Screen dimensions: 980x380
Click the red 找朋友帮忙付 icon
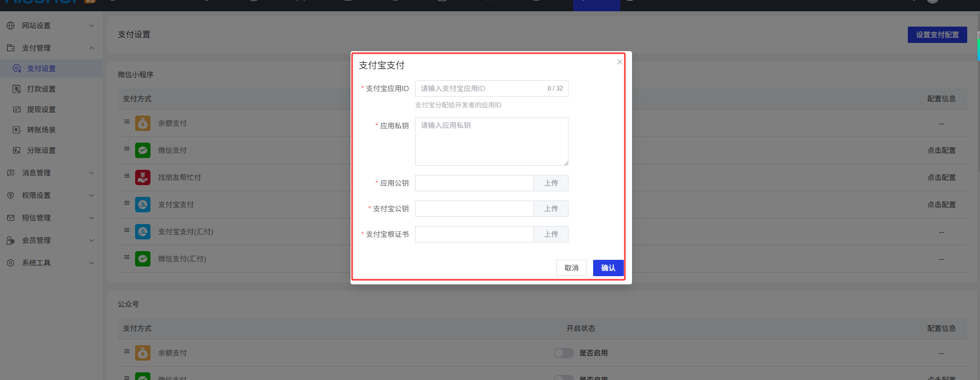coord(143,177)
